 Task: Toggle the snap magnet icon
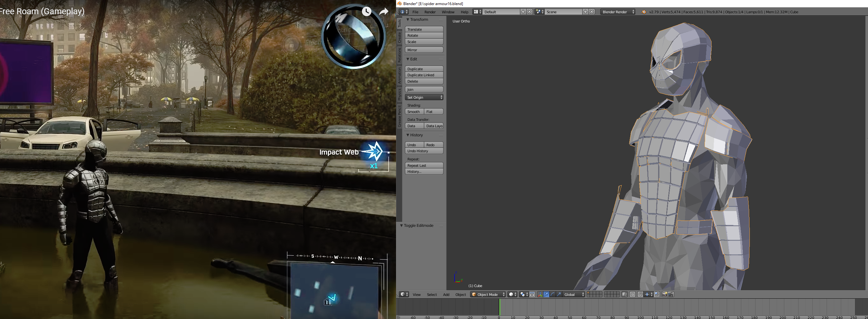point(640,294)
